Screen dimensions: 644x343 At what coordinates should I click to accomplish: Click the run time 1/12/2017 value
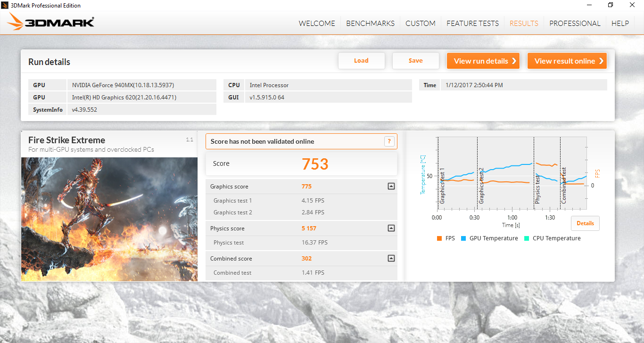(474, 85)
